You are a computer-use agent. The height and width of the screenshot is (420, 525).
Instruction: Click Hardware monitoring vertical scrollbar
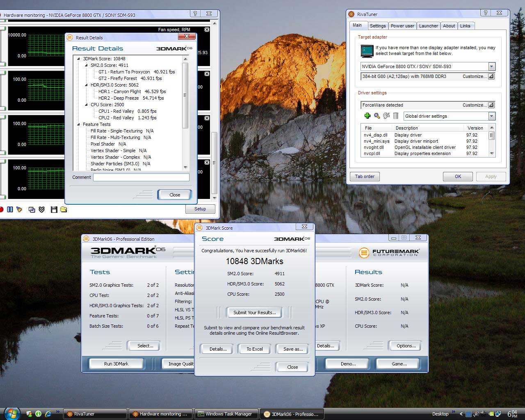[x=214, y=110]
